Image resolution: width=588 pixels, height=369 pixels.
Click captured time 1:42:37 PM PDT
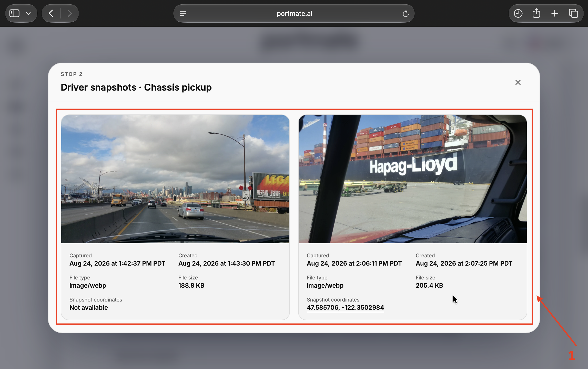[117, 264]
